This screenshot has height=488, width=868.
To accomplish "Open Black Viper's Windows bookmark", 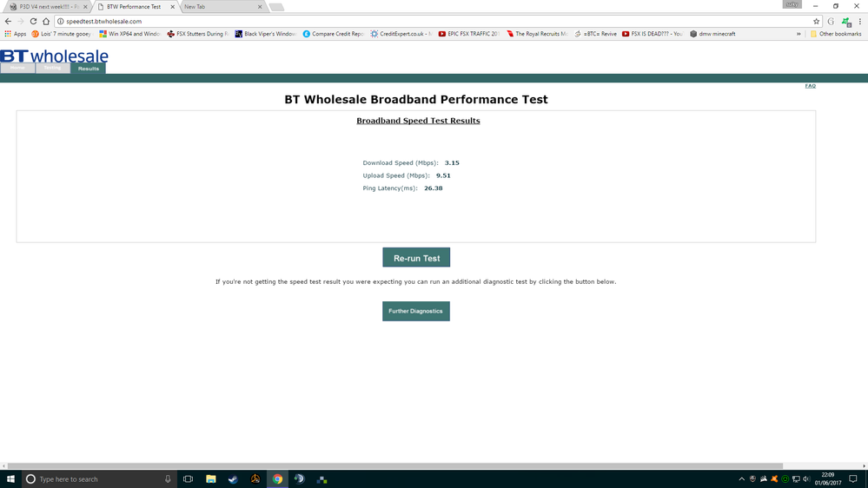I will tap(265, 34).
